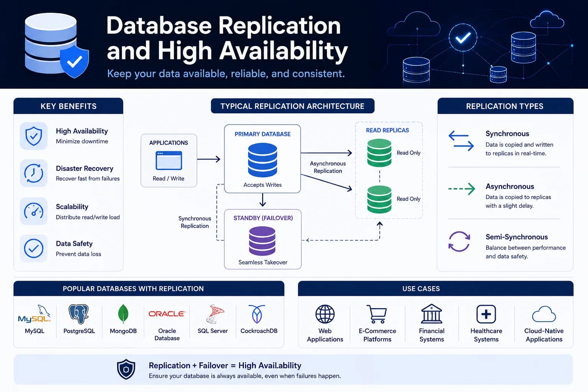The height and width of the screenshot is (392, 588).
Task: Click the PostgreSQL elephant logo
Action: click(x=79, y=314)
